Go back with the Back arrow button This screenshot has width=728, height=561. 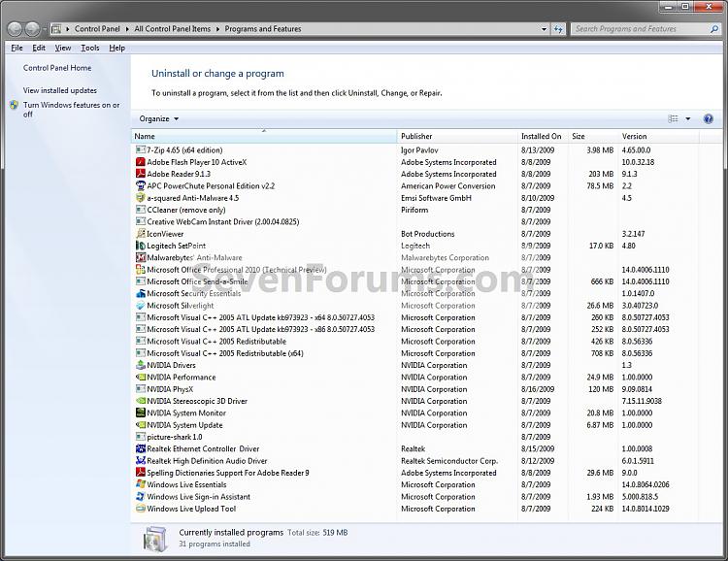pyautogui.click(x=15, y=29)
